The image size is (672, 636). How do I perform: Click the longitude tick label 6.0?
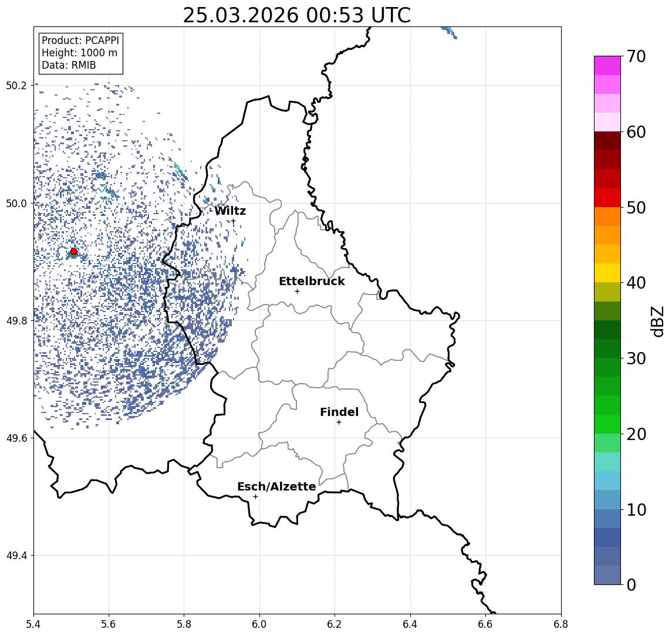pyautogui.click(x=259, y=624)
